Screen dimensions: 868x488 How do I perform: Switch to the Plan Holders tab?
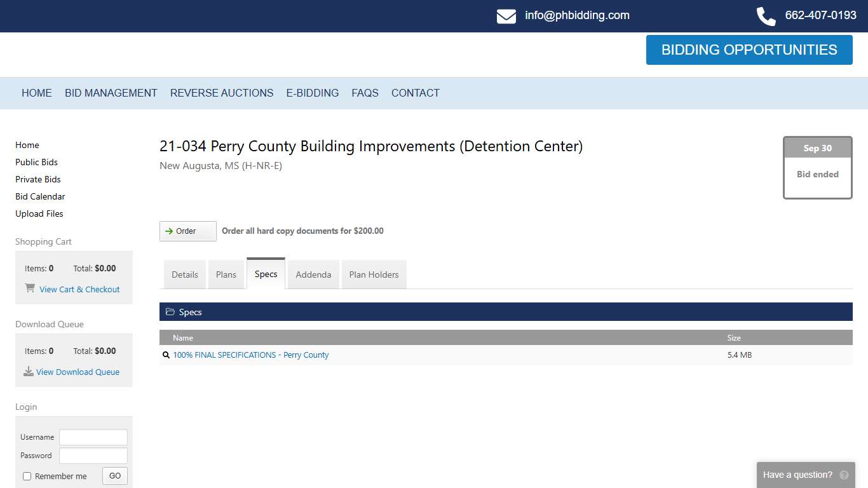374,274
